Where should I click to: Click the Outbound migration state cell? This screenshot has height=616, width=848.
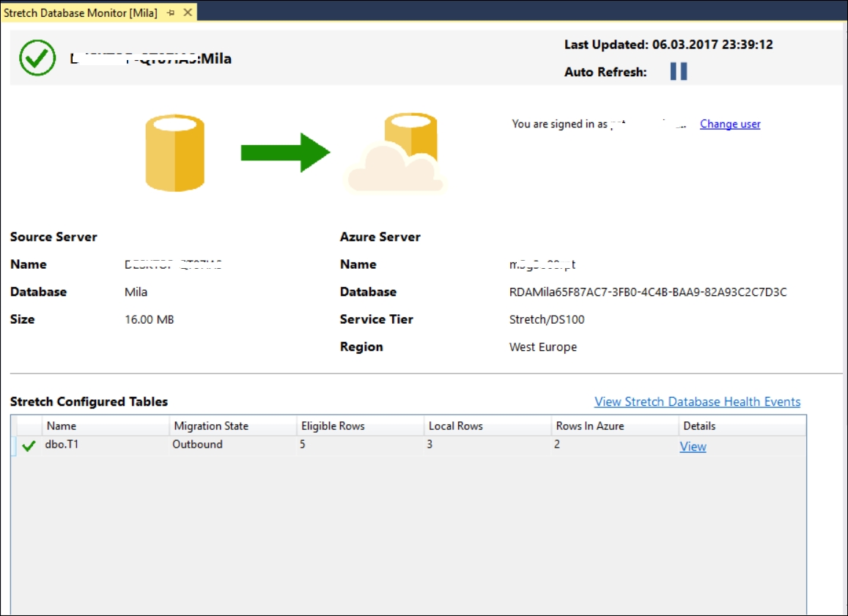[x=197, y=445]
